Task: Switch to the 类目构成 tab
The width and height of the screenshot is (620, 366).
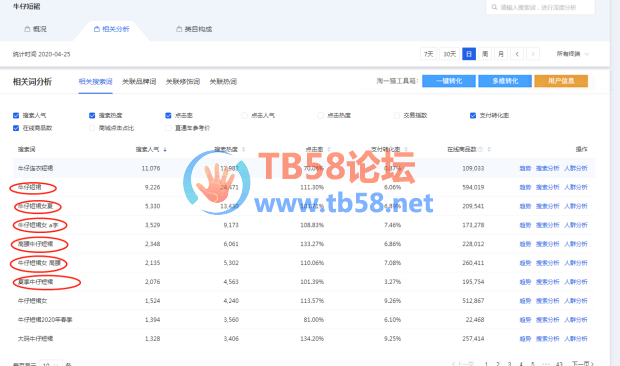Action: pyautogui.click(x=194, y=29)
